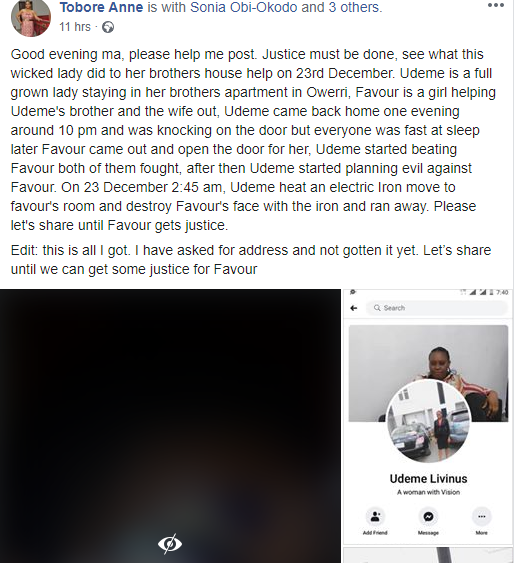Click the magnifier icon in Search bar
This screenshot has width=514, height=563.
pos(377,308)
